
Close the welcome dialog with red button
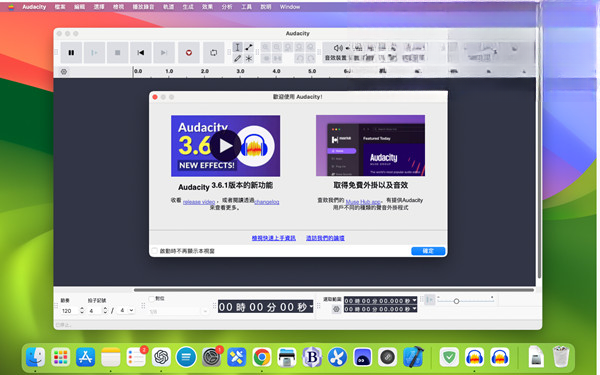[x=155, y=97]
